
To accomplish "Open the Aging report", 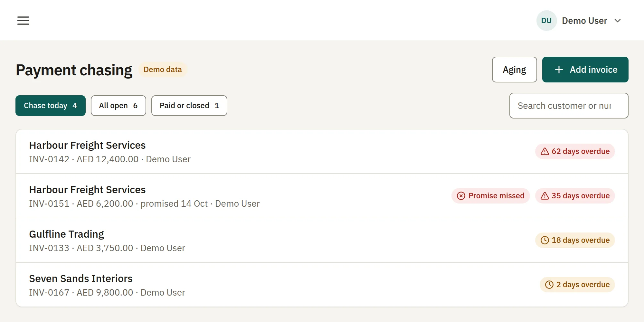I will click(x=514, y=70).
